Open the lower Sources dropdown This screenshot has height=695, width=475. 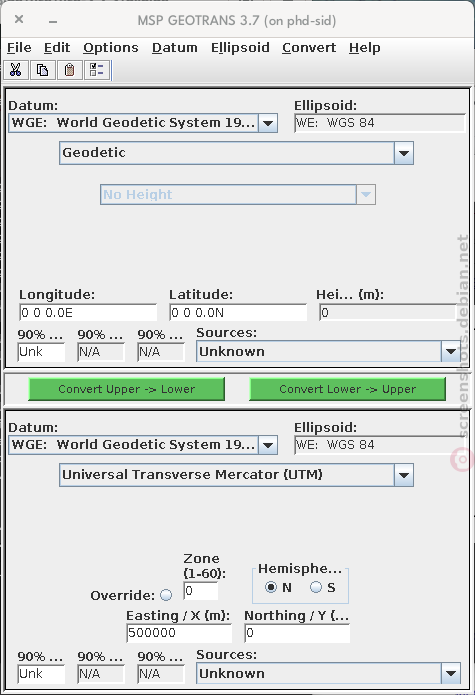(328, 673)
